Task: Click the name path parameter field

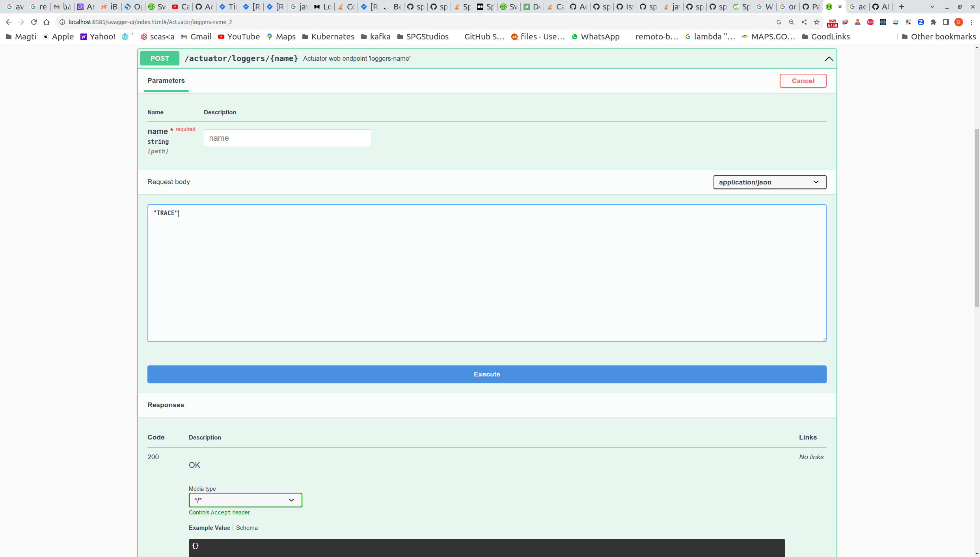Action: tap(287, 138)
